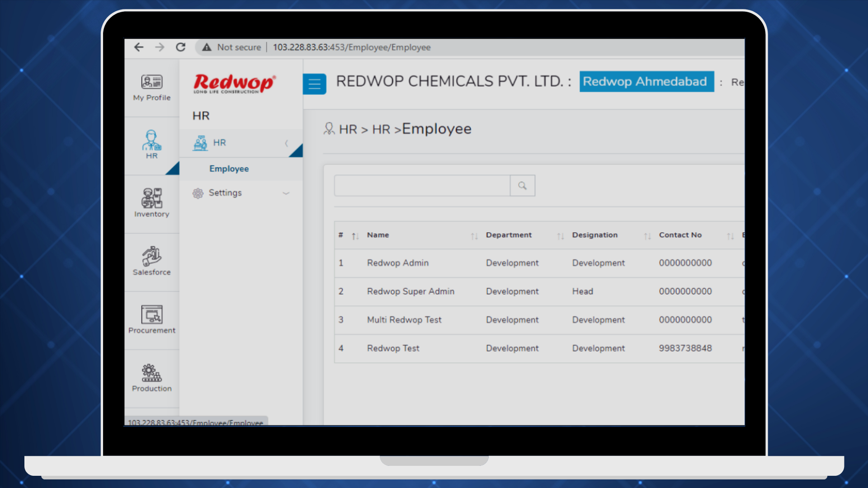The image size is (868, 488).
Task: Click the Department column header
Action: tap(509, 235)
